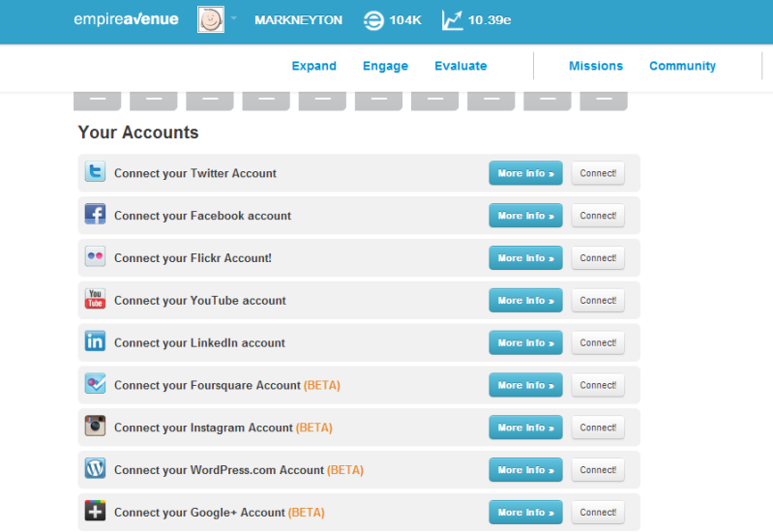Click the 10.39e share price text
The width and height of the screenshot is (773, 532).
pyautogui.click(x=489, y=20)
